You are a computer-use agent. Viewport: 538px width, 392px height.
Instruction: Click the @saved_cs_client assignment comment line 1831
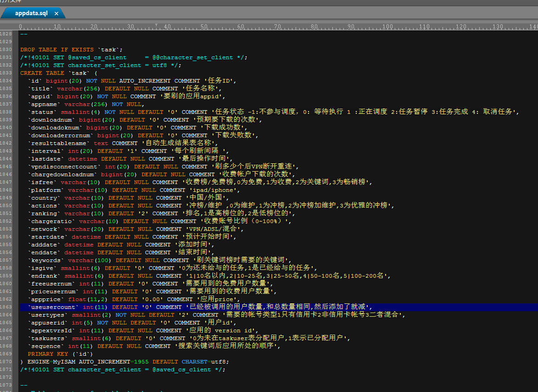tap(134, 58)
